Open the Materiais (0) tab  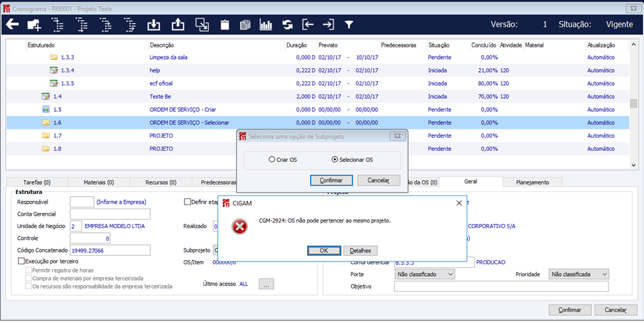(x=99, y=182)
